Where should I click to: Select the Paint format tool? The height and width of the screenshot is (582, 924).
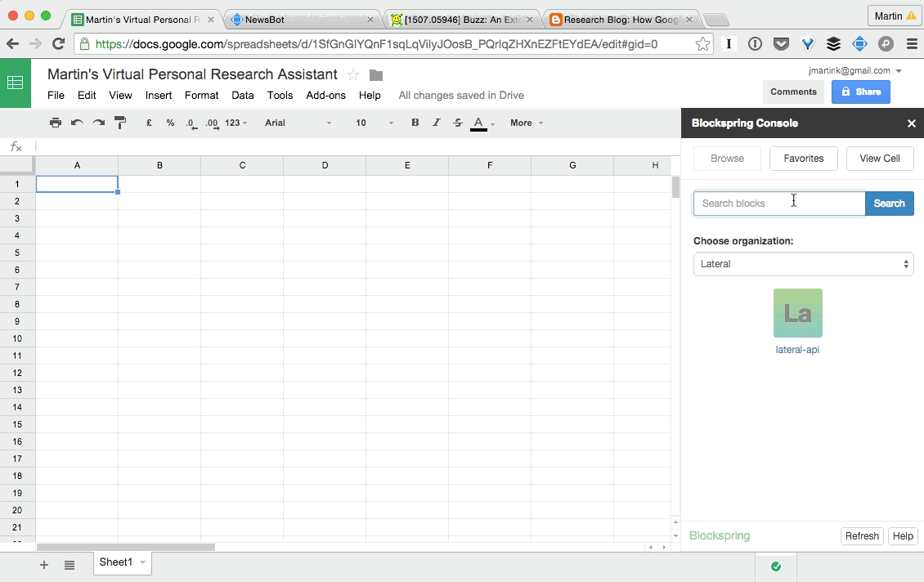pyautogui.click(x=120, y=123)
